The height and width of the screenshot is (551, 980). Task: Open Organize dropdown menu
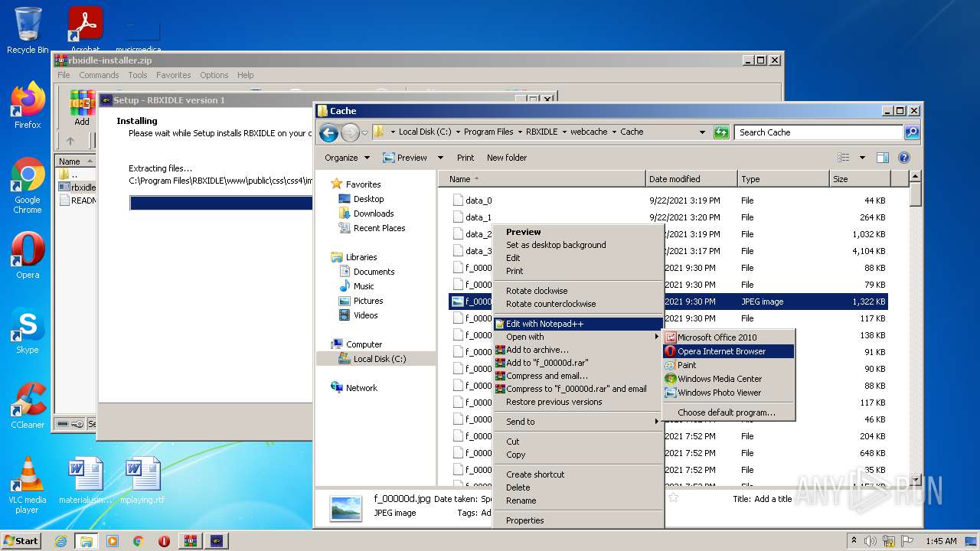pos(347,158)
